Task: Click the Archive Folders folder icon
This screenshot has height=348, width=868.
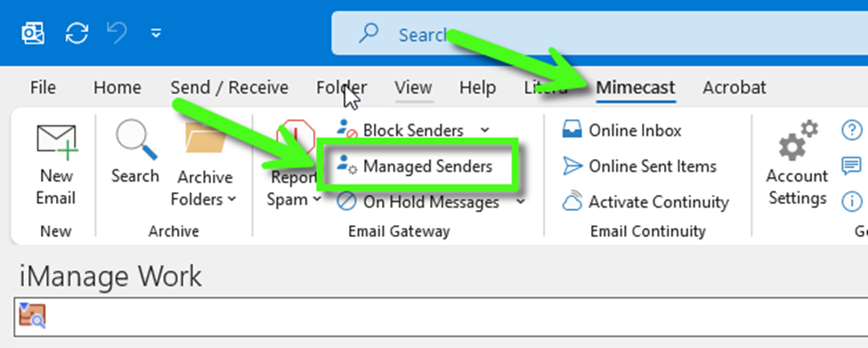Action: coord(206,138)
